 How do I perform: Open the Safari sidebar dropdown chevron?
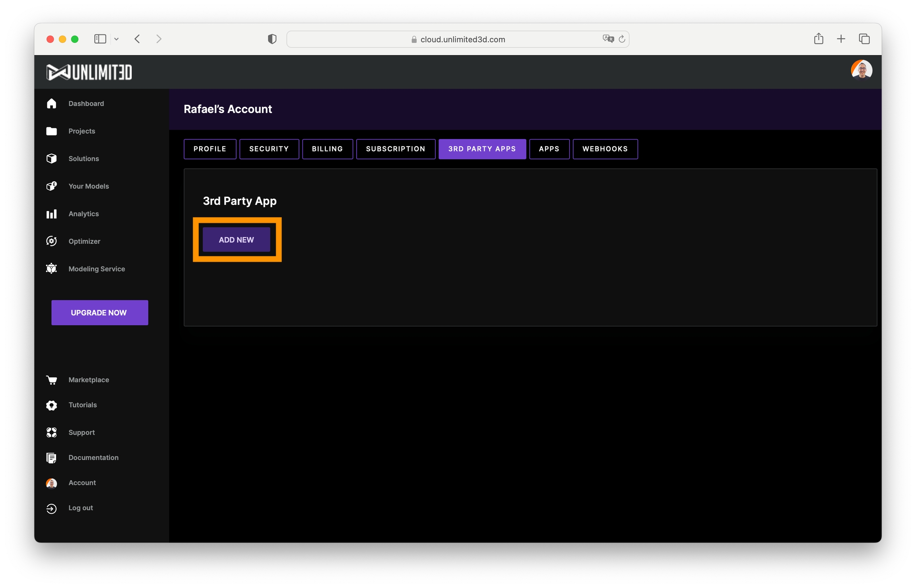pos(116,39)
